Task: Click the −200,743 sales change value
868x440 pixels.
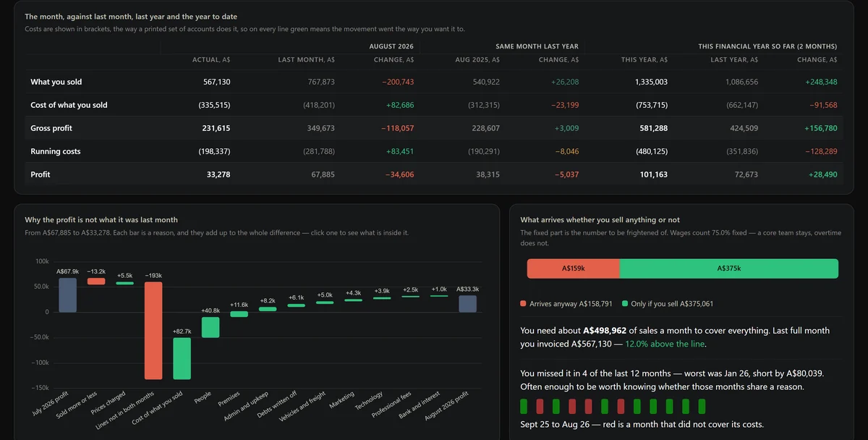Action: coord(398,82)
